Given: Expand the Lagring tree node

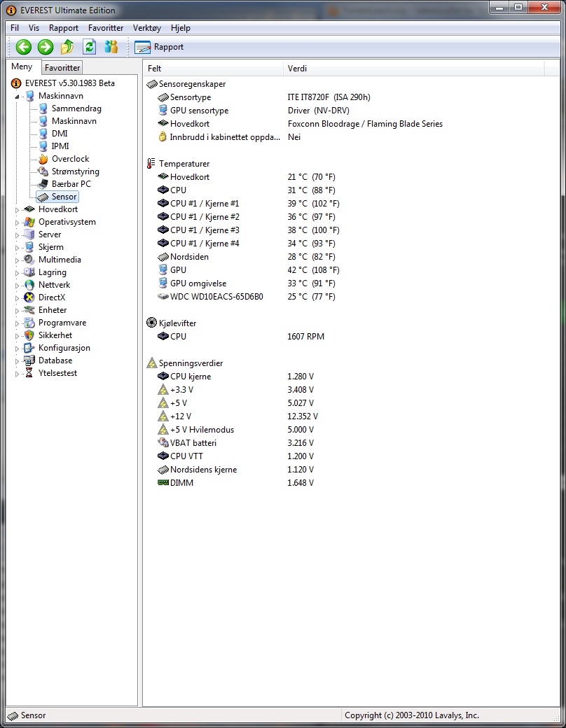Looking at the screenshot, I should tap(18, 273).
